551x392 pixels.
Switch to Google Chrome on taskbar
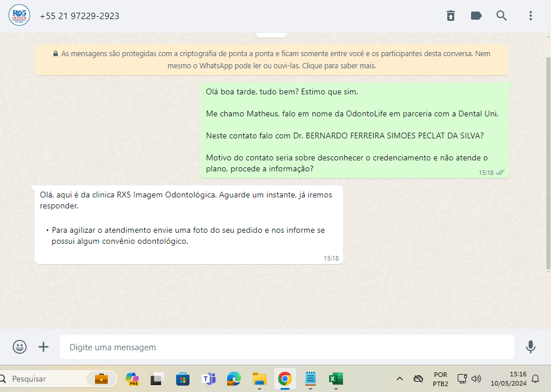coord(285,379)
